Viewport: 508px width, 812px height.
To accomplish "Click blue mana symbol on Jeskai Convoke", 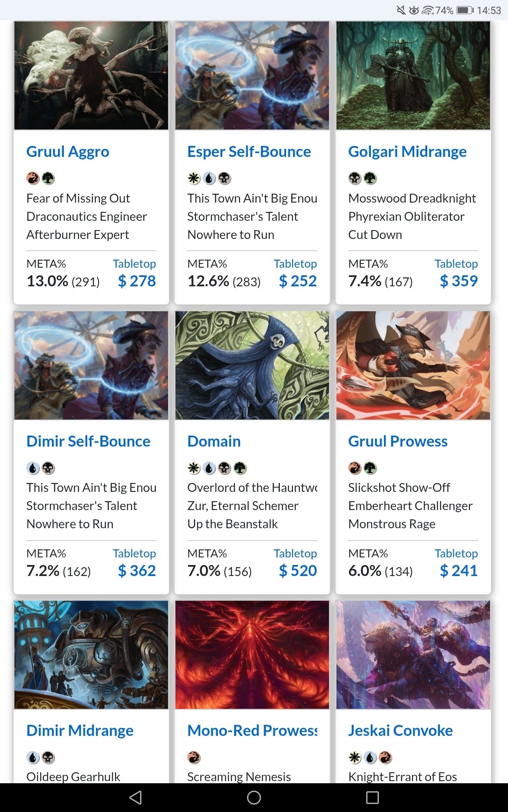I will pos(370,757).
